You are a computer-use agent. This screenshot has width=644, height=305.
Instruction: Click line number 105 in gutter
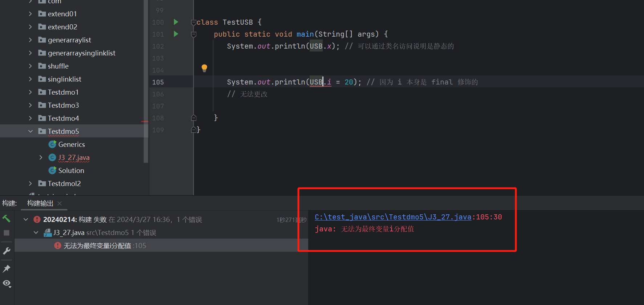[x=158, y=82]
